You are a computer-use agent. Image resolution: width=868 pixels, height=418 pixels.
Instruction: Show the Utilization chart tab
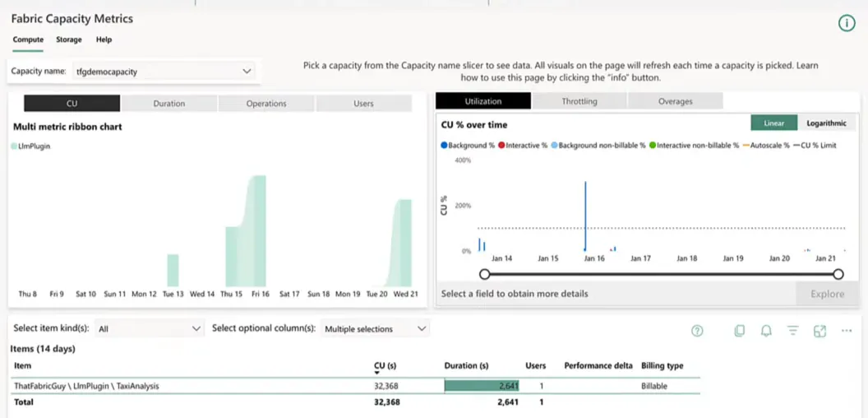click(x=483, y=101)
